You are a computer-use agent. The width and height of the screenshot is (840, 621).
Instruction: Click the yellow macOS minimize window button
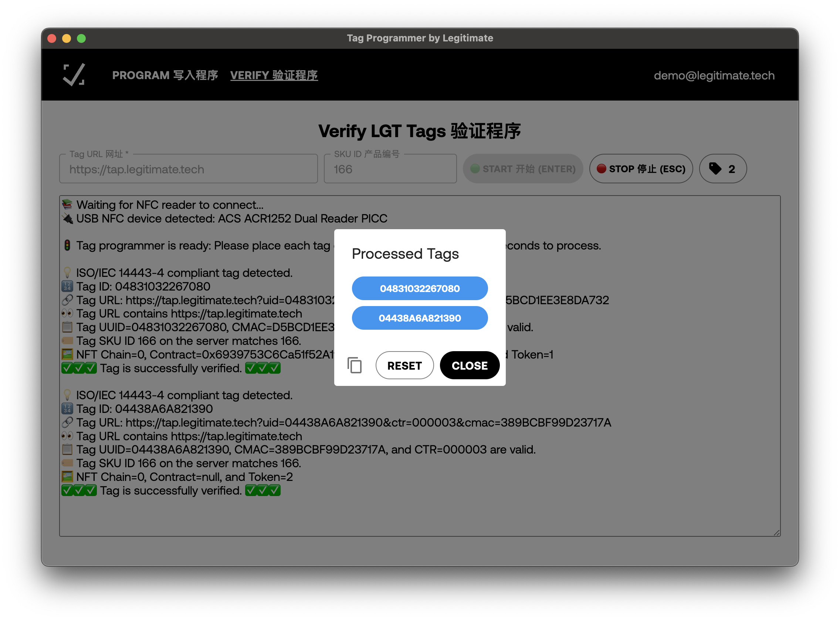pos(67,38)
